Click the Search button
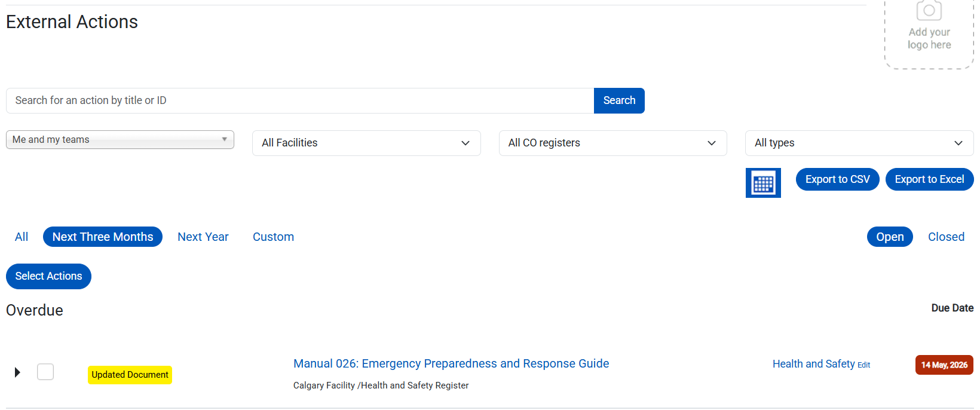The width and height of the screenshot is (980, 410). coord(619,100)
